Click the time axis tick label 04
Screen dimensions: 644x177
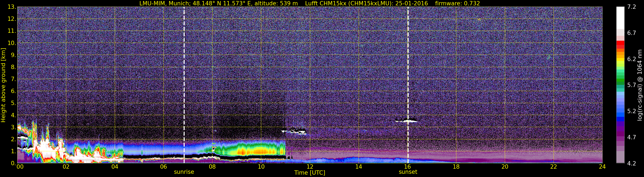(115, 167)
